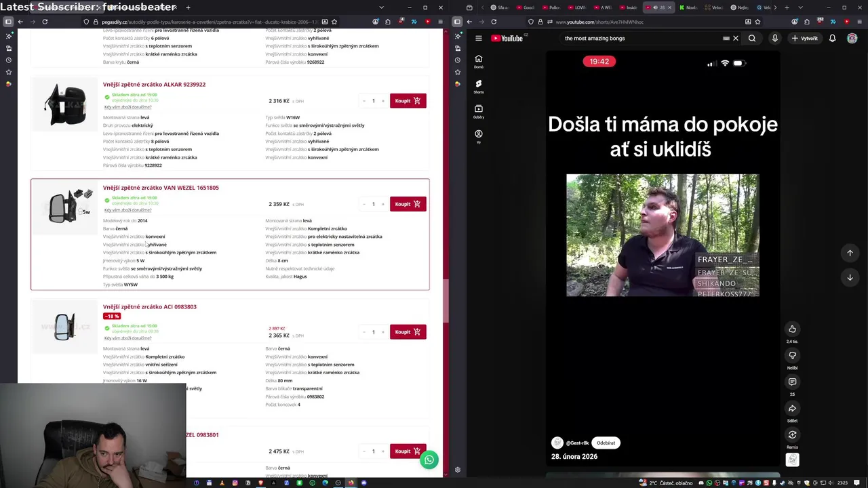Open the Short's comments icon showing 25

tap(792, 382)
